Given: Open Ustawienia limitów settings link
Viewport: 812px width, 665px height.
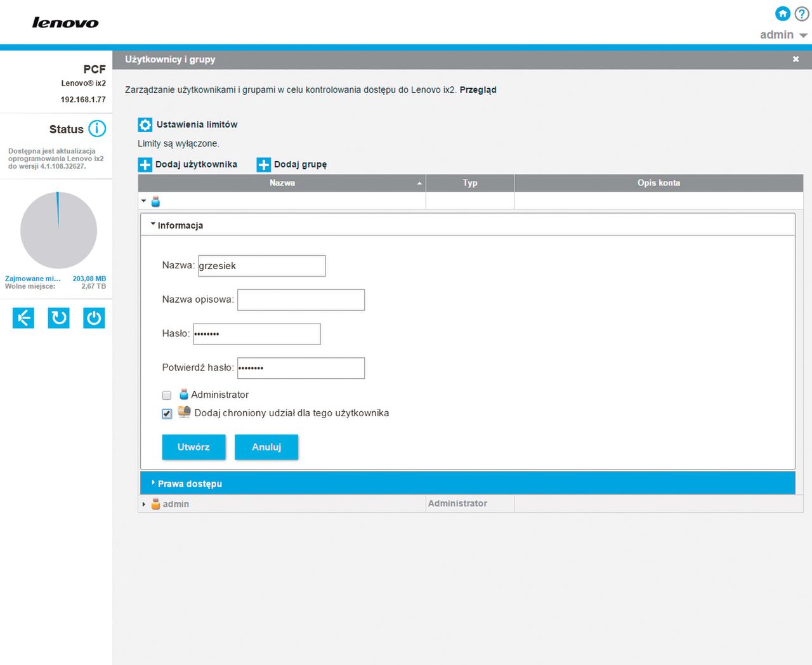Looking at the screenshot, I should click(x=197, y=124).
